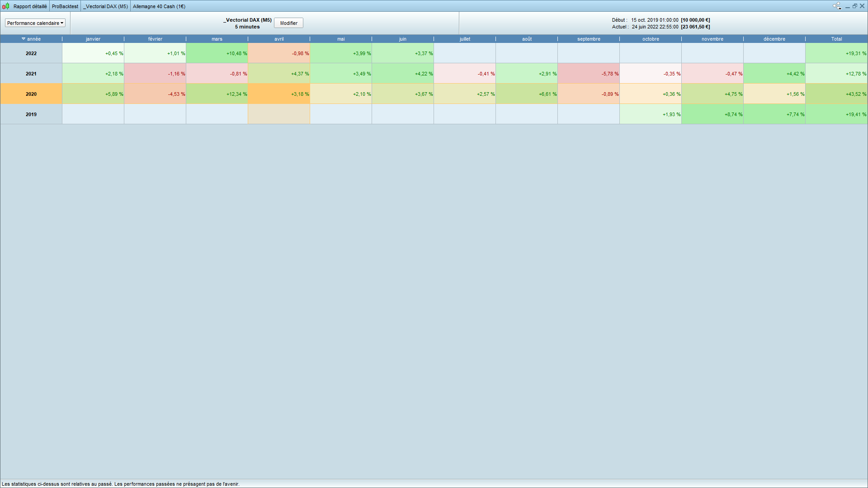Click the Allemagne 40 Cash label
The width and height of the screenshot is (868, 488).
coord(159,6)
